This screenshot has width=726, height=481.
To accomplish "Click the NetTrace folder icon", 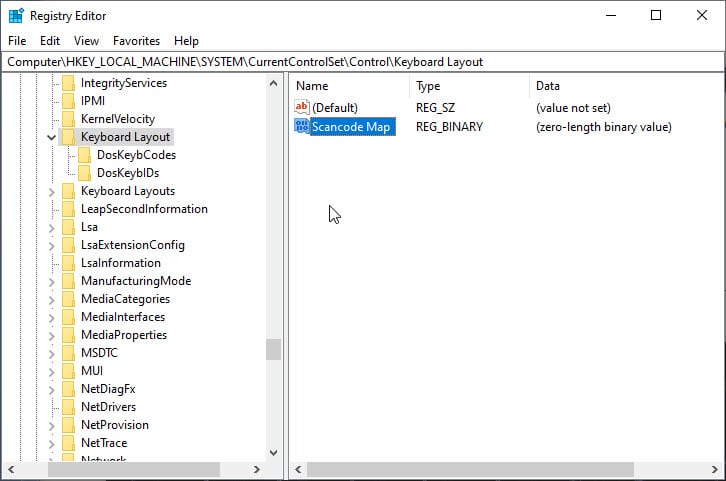I will (69, 444).
